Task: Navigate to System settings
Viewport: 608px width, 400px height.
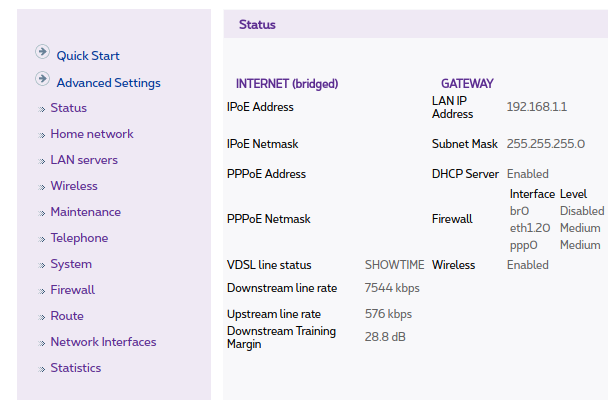Action: pyautogui.click(x=71, y=264)
